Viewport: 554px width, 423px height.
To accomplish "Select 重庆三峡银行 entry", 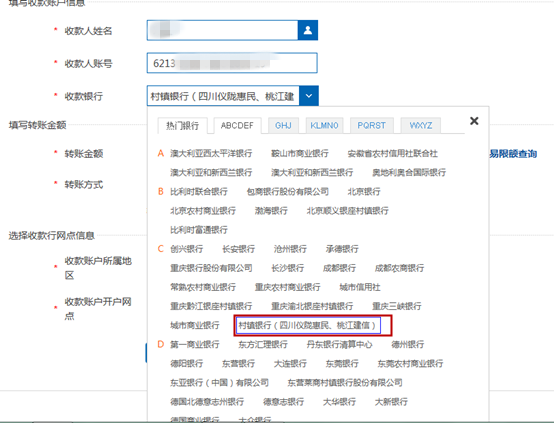I will [396, 306].
